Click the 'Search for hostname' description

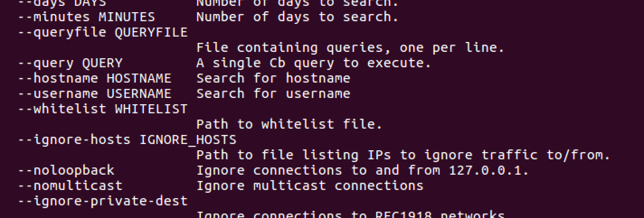[x=273, y=79]
